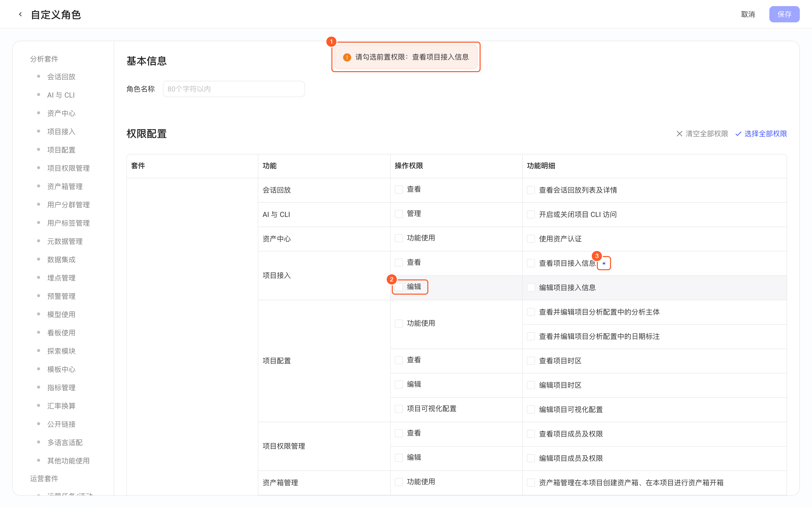Viewport: 812px width, 508px height.
Task: Check 查看项目时区 detail checkbox
Action: pos(531,361)
